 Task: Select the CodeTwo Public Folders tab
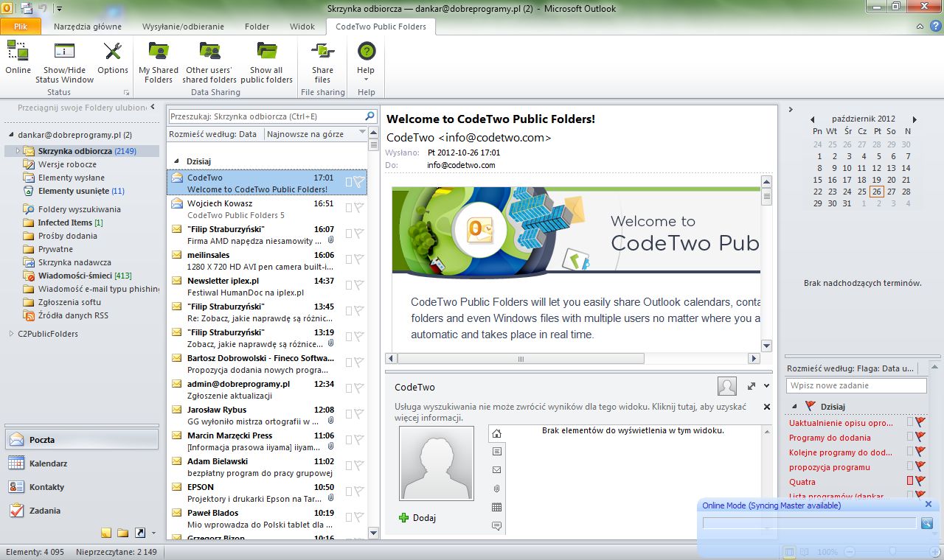[381, 27]
